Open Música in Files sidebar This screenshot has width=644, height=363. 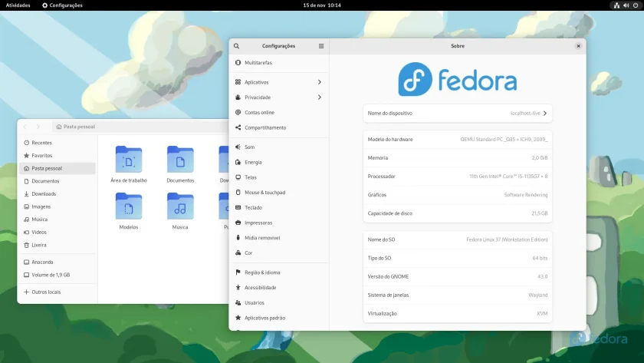58,219
